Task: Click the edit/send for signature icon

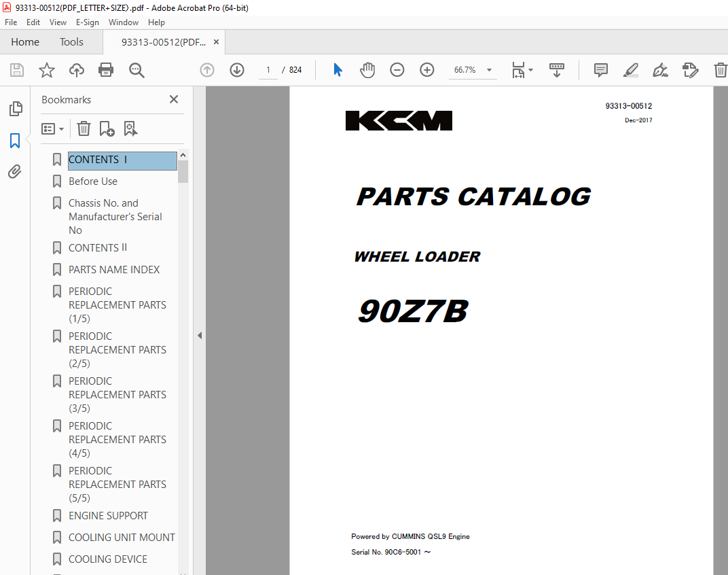Action: [x=690, y=70]
